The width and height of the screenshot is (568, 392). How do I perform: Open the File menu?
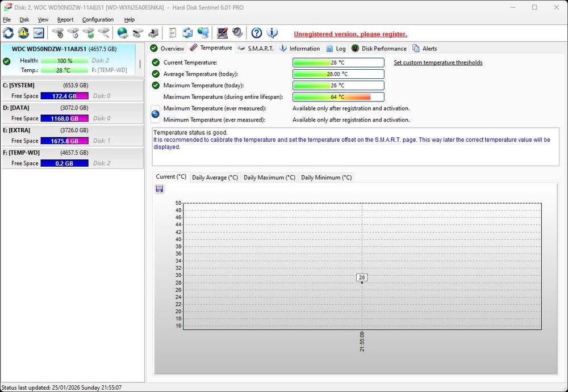(6, 19)
